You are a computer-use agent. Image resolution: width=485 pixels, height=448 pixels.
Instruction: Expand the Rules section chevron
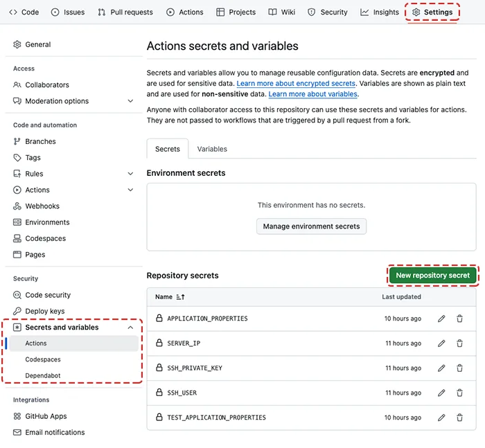point(130,174)
